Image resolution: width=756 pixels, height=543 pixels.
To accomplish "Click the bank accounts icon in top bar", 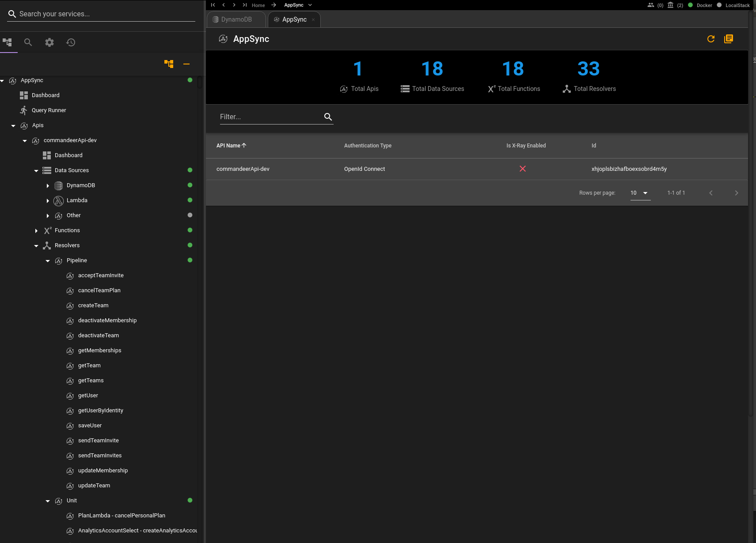I will click(671, 5).
